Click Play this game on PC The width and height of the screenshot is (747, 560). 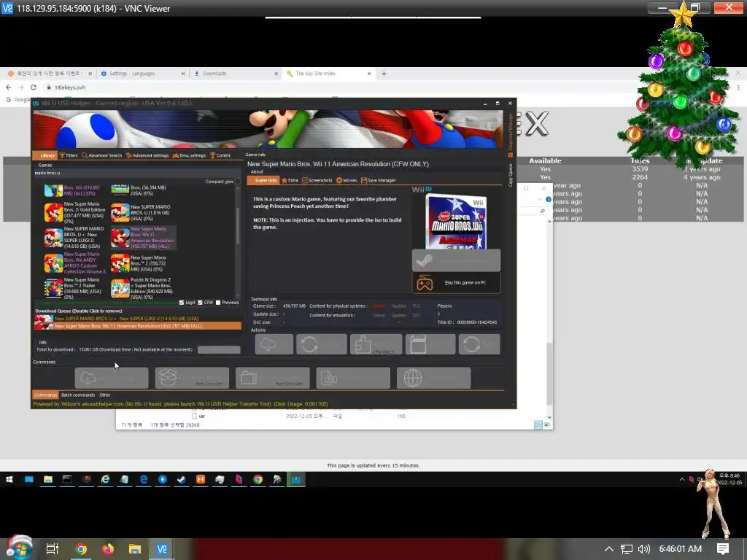[x=457, y=283]
